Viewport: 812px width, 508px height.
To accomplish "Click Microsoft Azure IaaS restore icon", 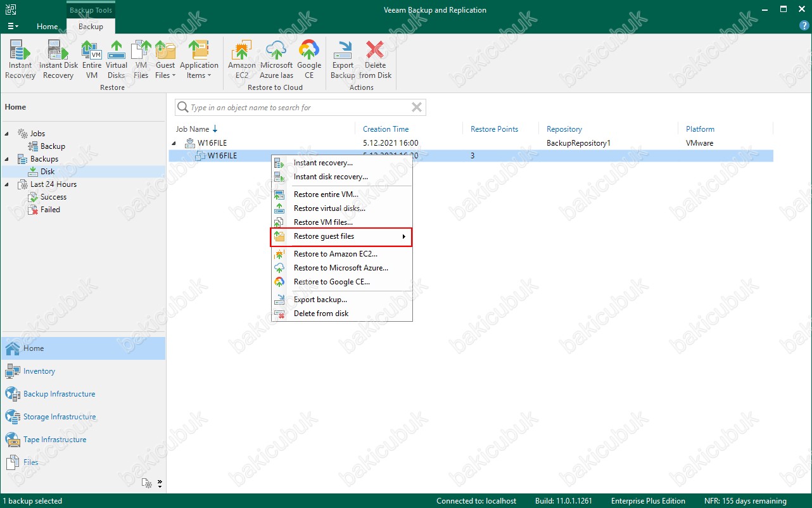I will click(x=276, y=60).
